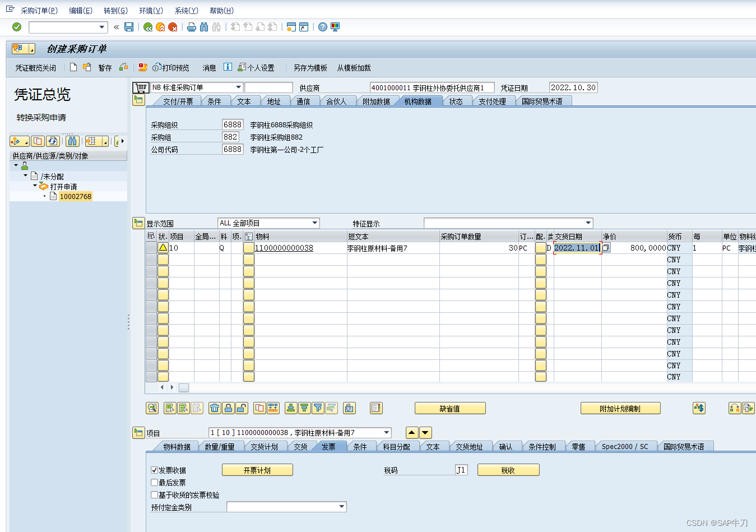This screenshot has width=756, height=532.
Task: Open the 特征显示 dropdown
Action: (588, 223)
